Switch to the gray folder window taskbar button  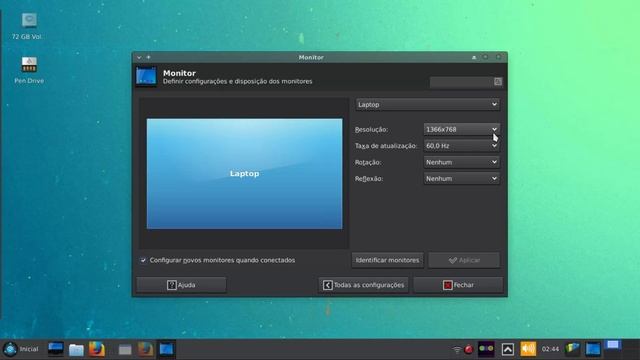125,350
